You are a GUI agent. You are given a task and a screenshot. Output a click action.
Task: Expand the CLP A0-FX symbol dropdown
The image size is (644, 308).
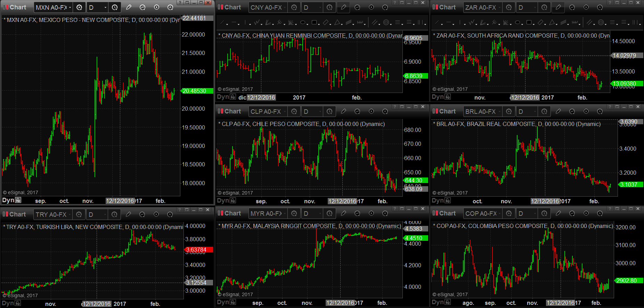coord(285,111)
